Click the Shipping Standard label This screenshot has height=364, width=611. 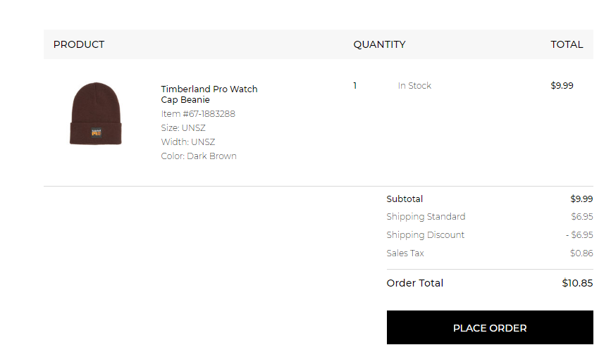(x=426, y=217)
